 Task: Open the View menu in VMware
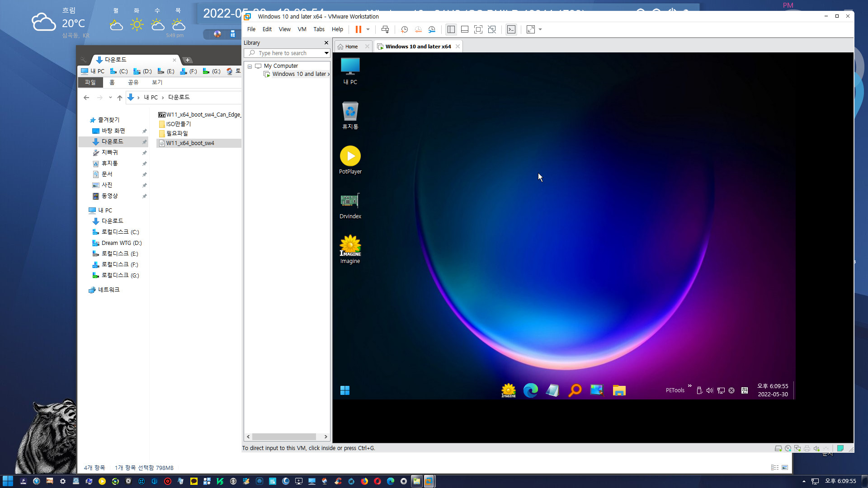pos(285,29)
